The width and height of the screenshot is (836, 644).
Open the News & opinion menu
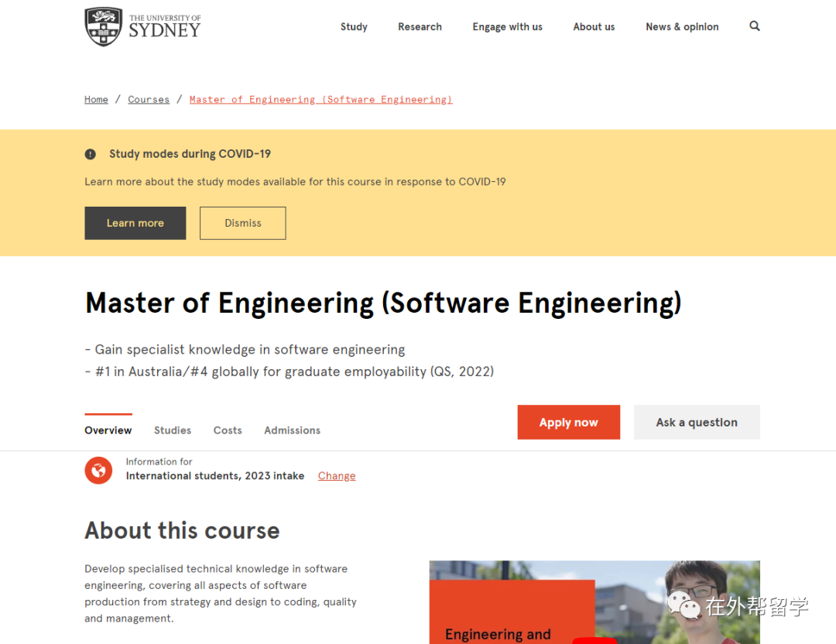[x=682, y=26]
